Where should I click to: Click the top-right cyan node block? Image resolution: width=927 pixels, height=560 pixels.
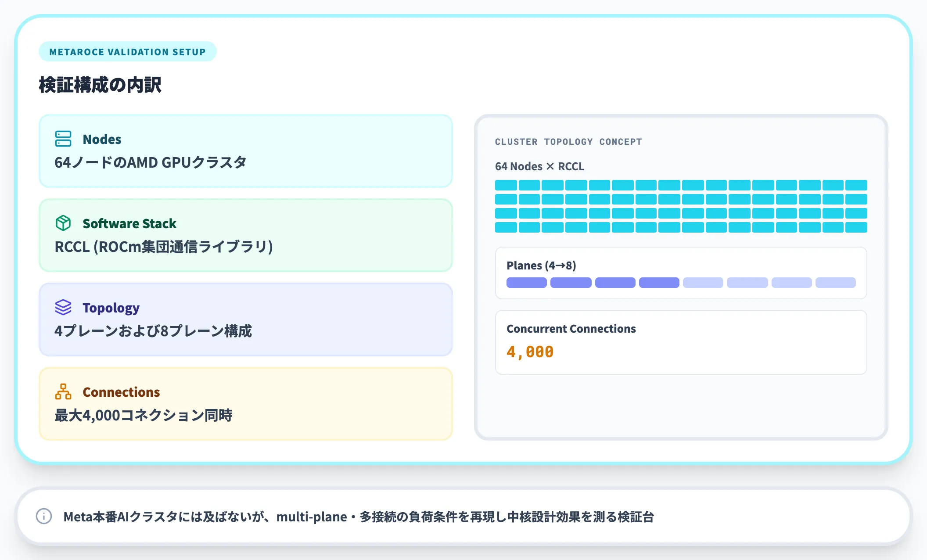856,185
